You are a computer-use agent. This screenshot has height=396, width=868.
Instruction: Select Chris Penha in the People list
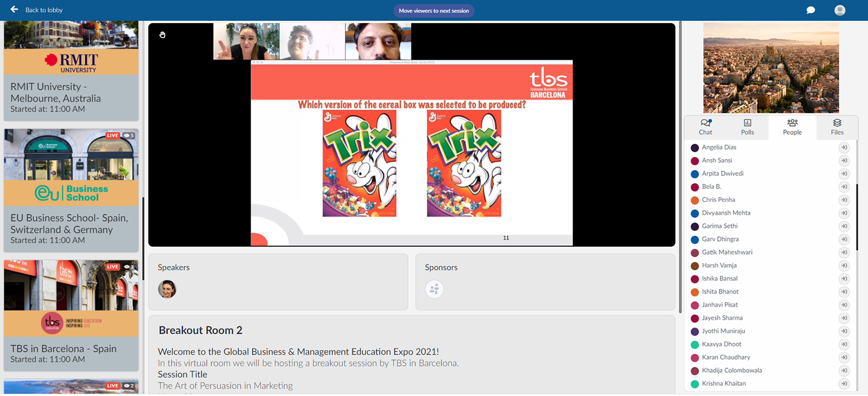point(719,200)
